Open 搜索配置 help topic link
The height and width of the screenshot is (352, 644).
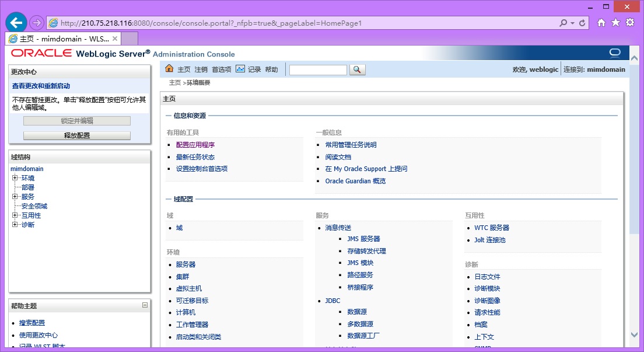coord(32,323)
